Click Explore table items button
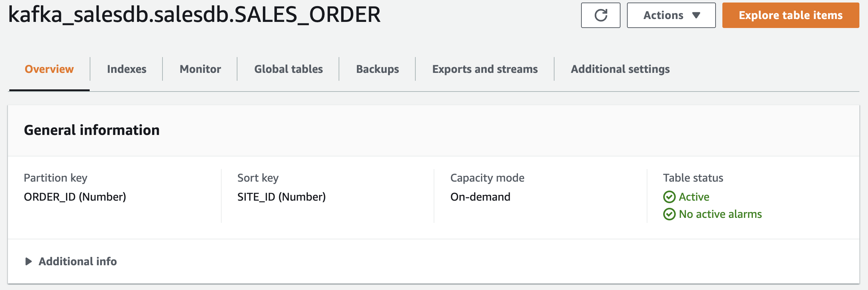The height and width of the screenshot is (290, 868). [791, 15]
